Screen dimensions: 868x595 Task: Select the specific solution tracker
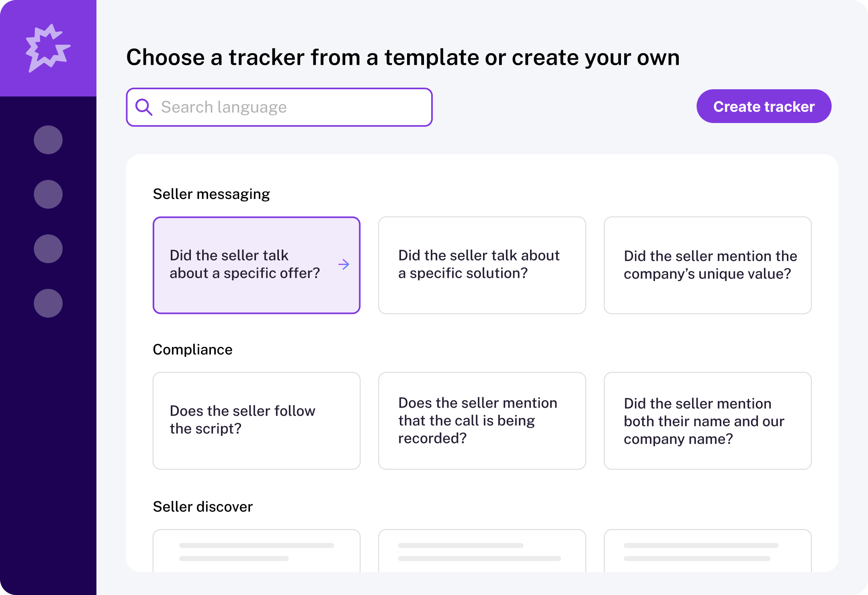click(482, 265)
